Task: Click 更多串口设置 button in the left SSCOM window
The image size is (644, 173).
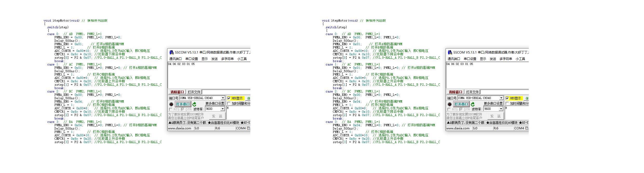Action: point(215,103)
